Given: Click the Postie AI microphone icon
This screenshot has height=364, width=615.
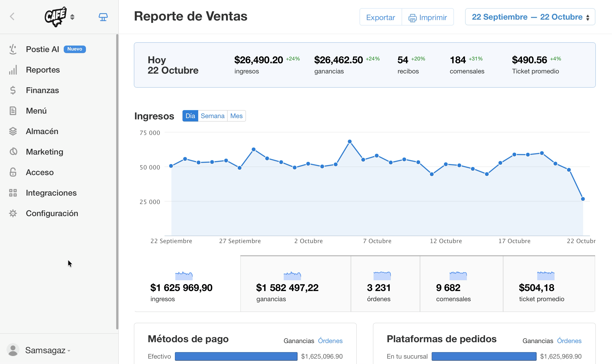Looking at the screenshot, I should [13, 49].
